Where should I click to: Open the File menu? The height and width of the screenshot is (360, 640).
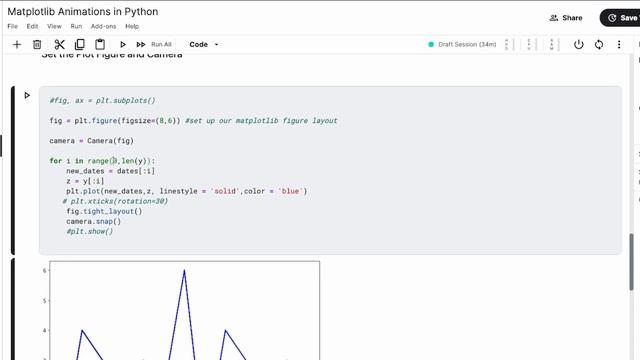(x=13, y=26)
